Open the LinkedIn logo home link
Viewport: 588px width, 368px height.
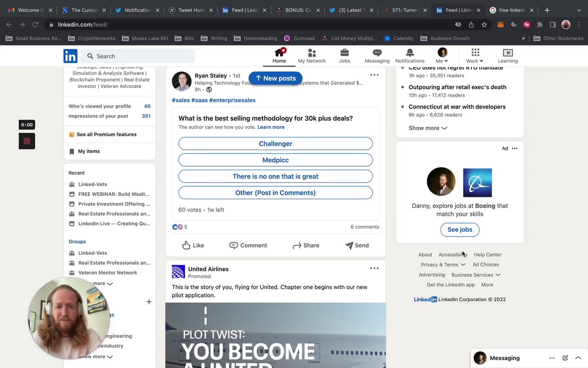70,56
